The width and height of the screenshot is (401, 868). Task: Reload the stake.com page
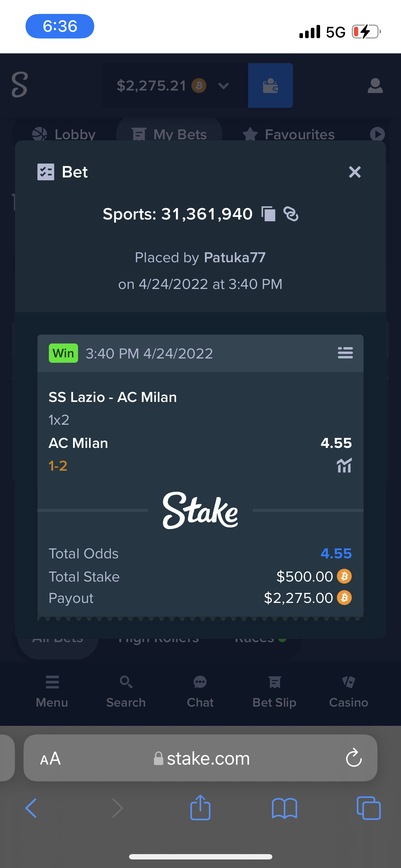coord(354,758)
